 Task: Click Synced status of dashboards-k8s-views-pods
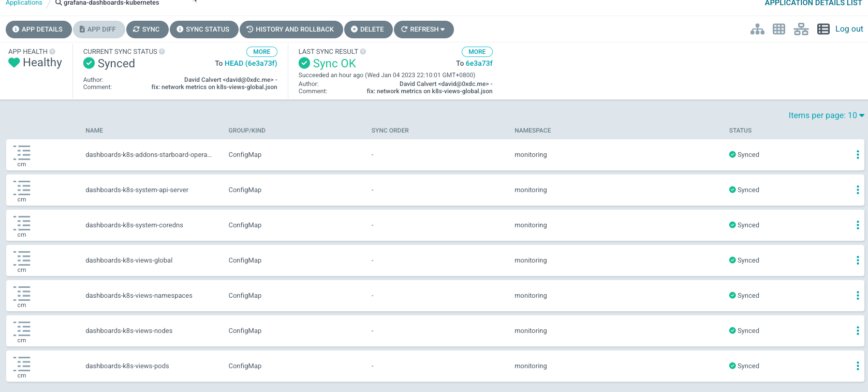744,366
